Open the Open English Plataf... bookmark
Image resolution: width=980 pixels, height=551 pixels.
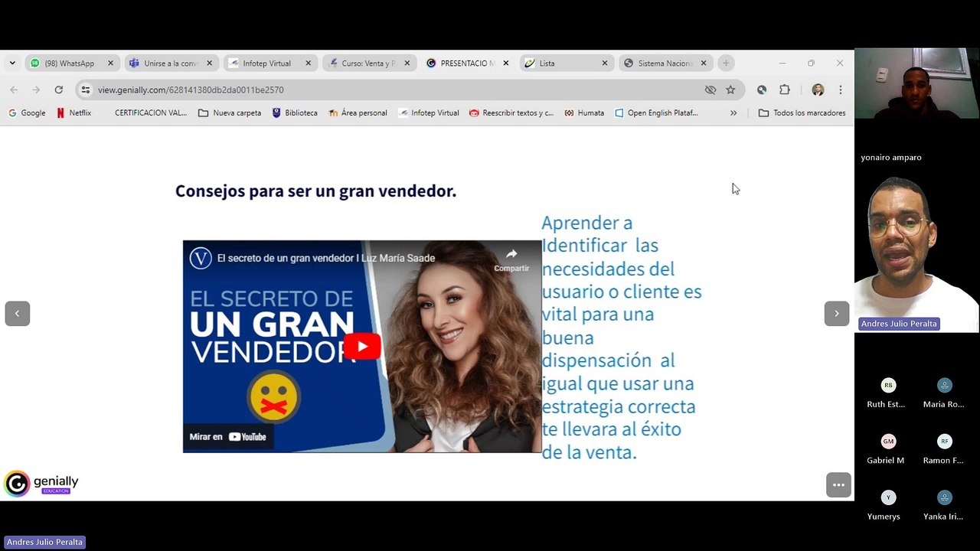click(655, 112)
